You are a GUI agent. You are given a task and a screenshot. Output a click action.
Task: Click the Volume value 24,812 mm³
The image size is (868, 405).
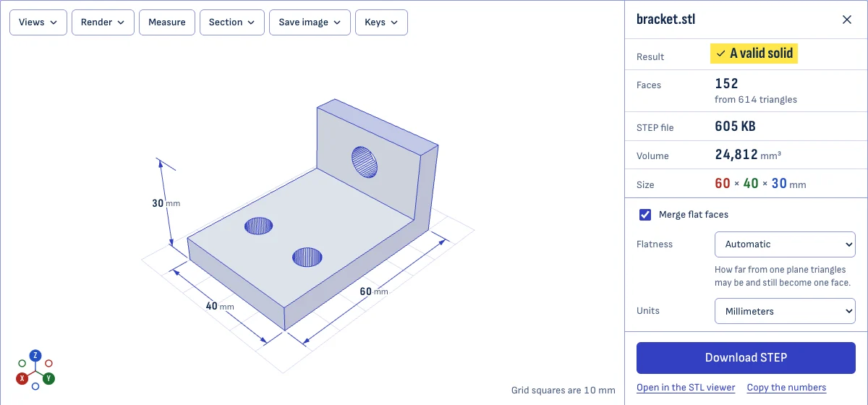click(x=748, y=155)
